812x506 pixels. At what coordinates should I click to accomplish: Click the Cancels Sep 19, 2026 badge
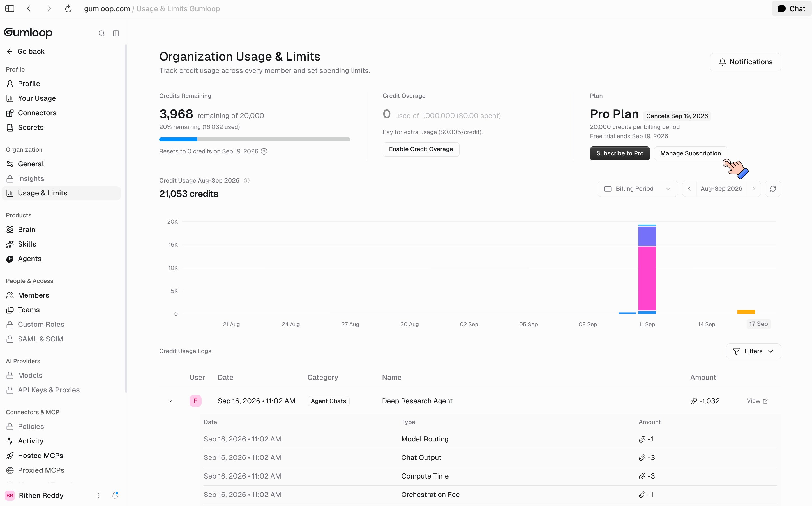[x=677, y=116]
